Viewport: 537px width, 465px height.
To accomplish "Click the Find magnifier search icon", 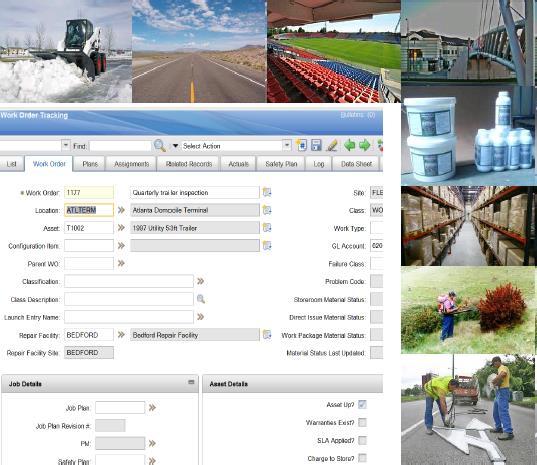I will coord(160,146).
